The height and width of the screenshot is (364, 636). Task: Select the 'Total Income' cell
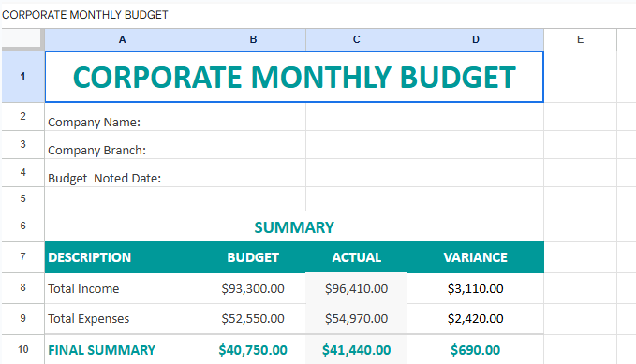(122, 288)
